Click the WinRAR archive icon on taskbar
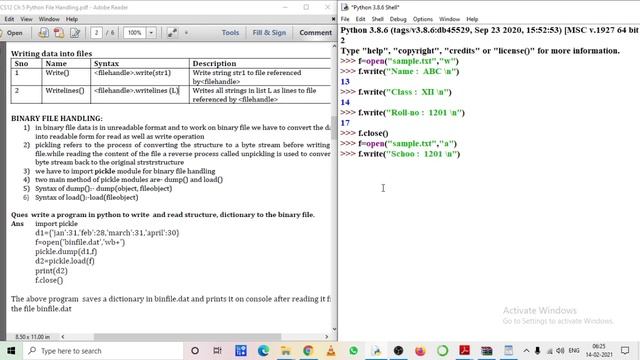Viewport: 640px width, 360px height. click(487, 351)
